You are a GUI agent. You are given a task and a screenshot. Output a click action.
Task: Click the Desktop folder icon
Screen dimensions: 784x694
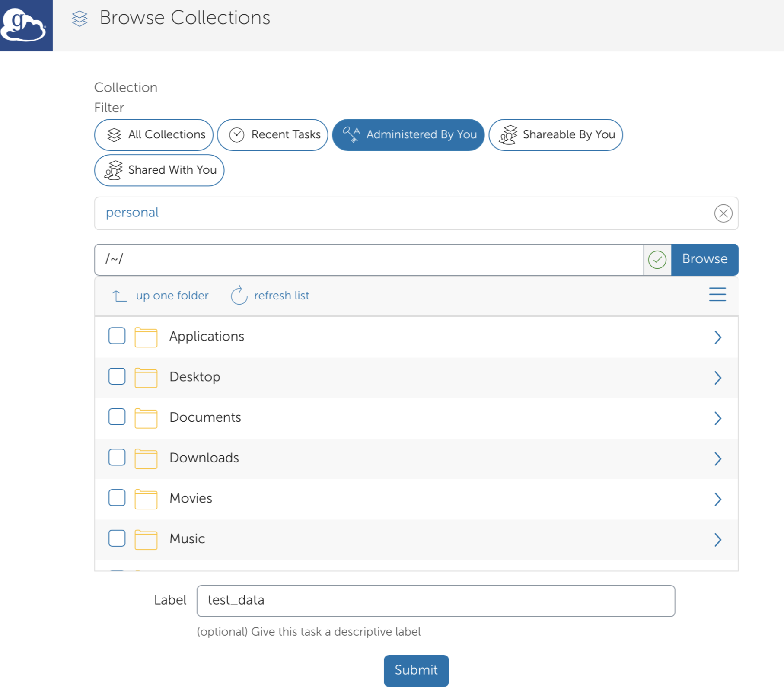click(146, 378)
